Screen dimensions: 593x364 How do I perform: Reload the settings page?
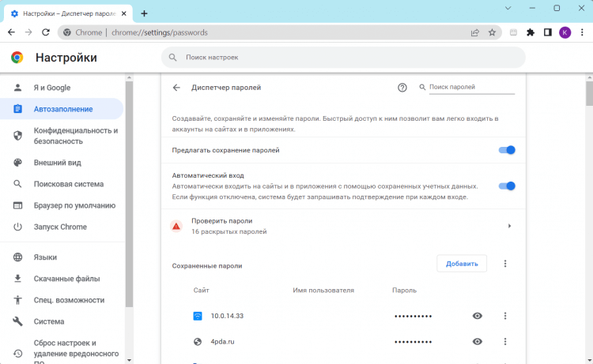click(46, 32)
